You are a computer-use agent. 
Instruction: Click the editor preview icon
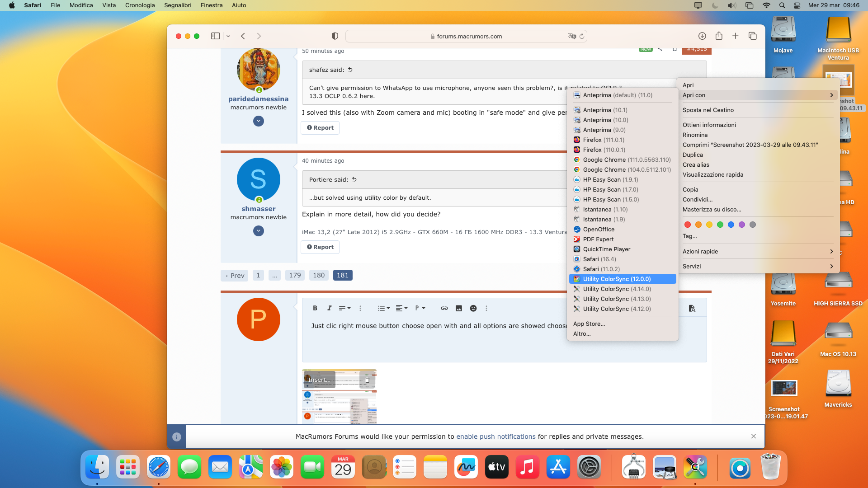coord(692,308)
